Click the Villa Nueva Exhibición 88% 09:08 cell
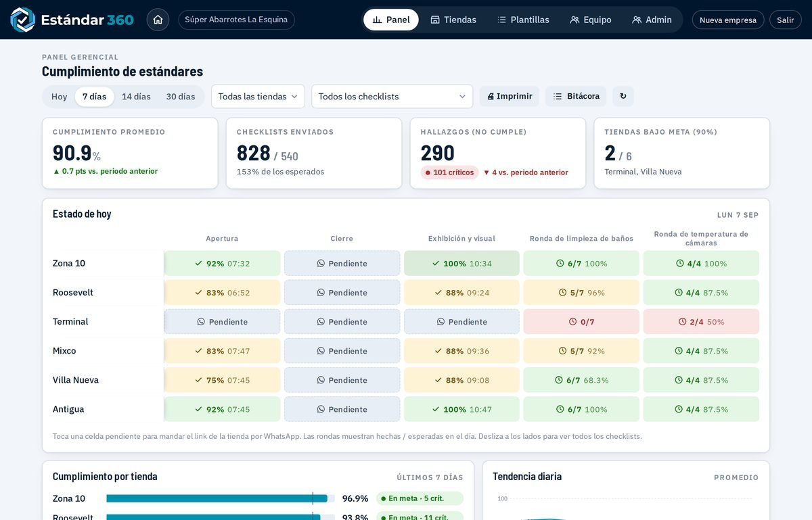The image size is (812, 520). [461, 380]
